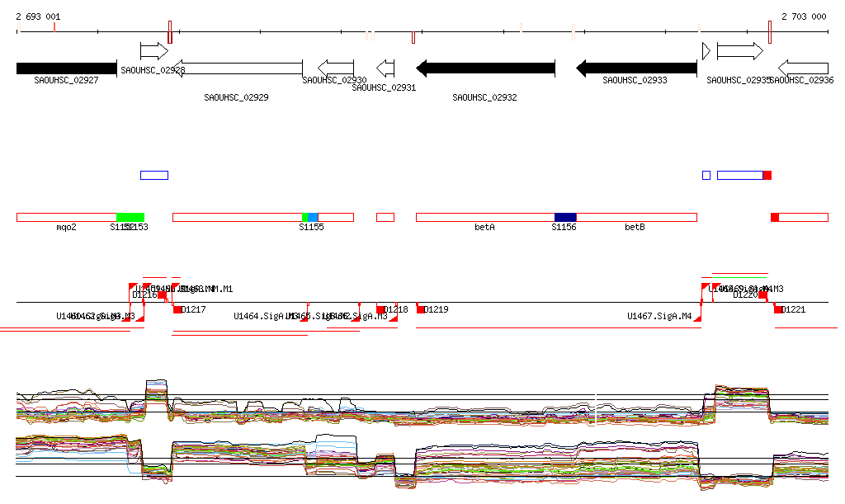Click the D1220 red marker
Screen dimensions: 845x504
point(762,294)
